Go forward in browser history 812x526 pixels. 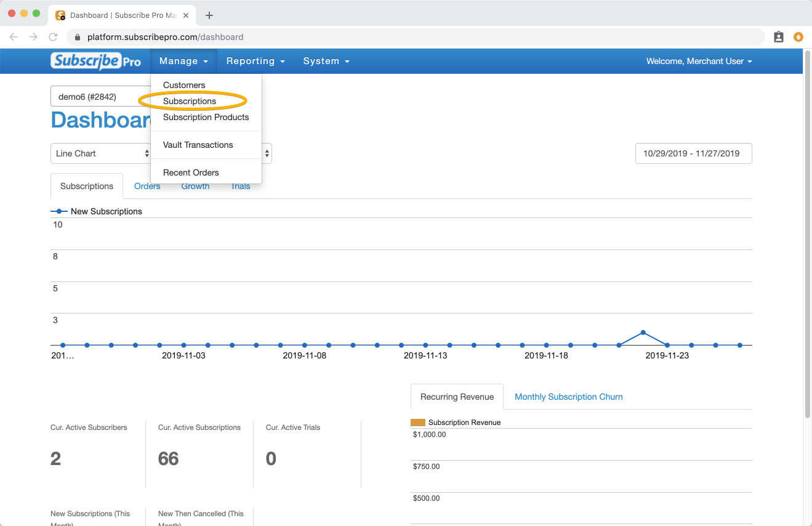point(33,37)
